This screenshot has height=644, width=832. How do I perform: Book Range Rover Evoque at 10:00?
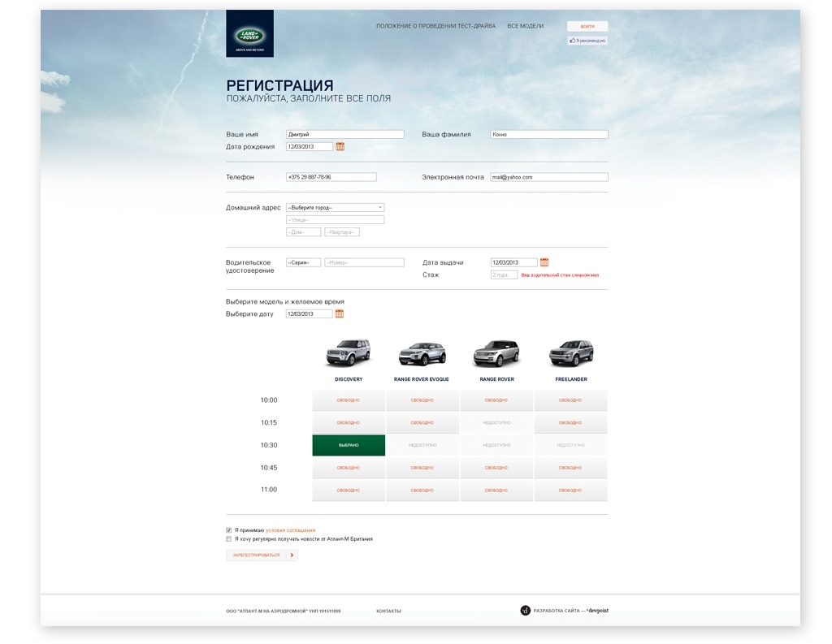pos(422,400)
